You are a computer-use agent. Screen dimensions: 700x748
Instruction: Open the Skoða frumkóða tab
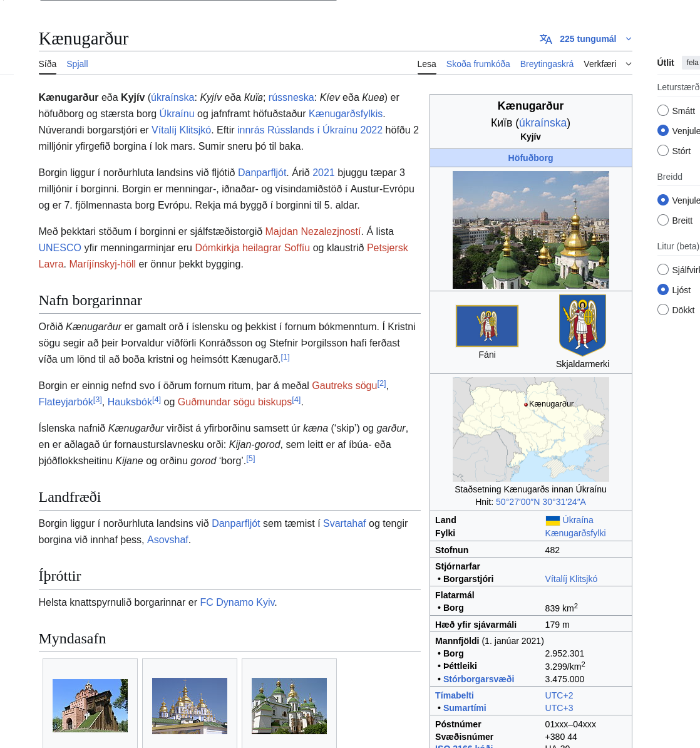[x=478, y=64]
